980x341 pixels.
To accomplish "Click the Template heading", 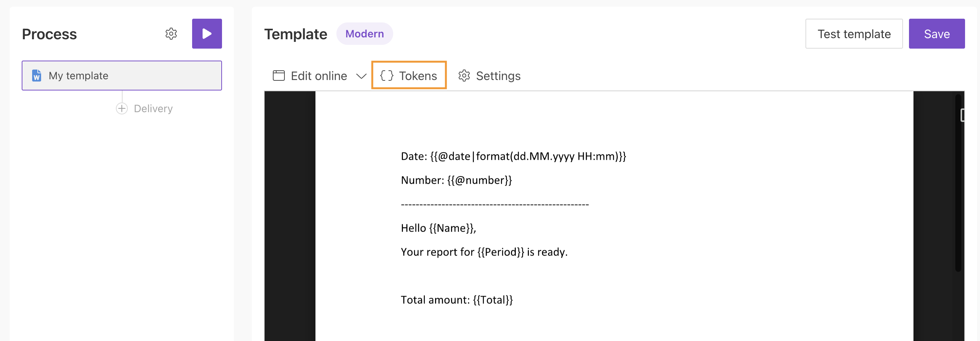I will (x=296, y=34).
